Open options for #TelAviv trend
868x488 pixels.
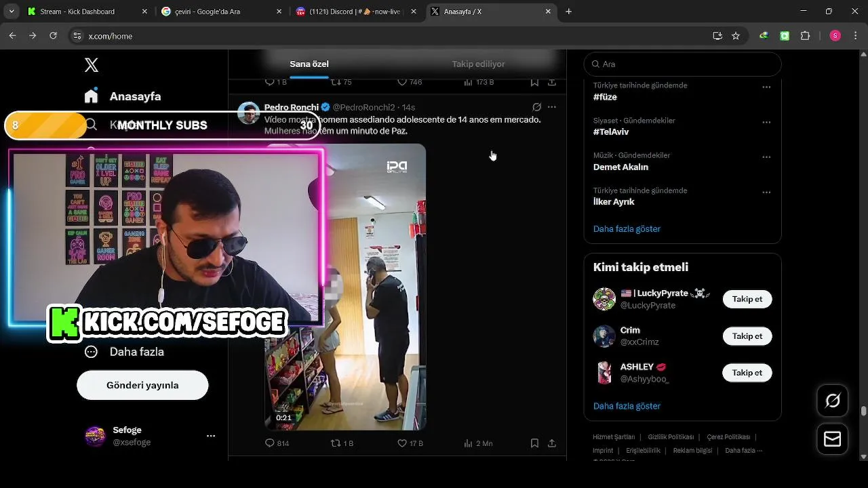[766, 123]
